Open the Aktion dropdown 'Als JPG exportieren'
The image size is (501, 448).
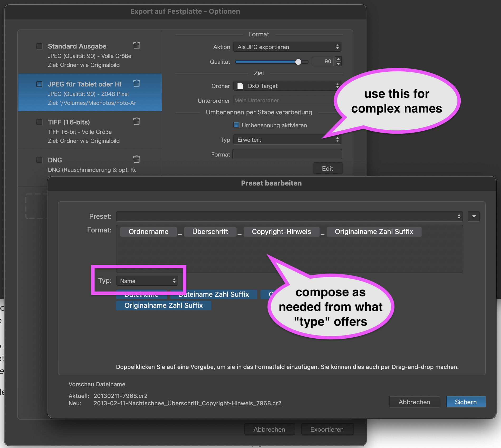(x=287, y=47)
